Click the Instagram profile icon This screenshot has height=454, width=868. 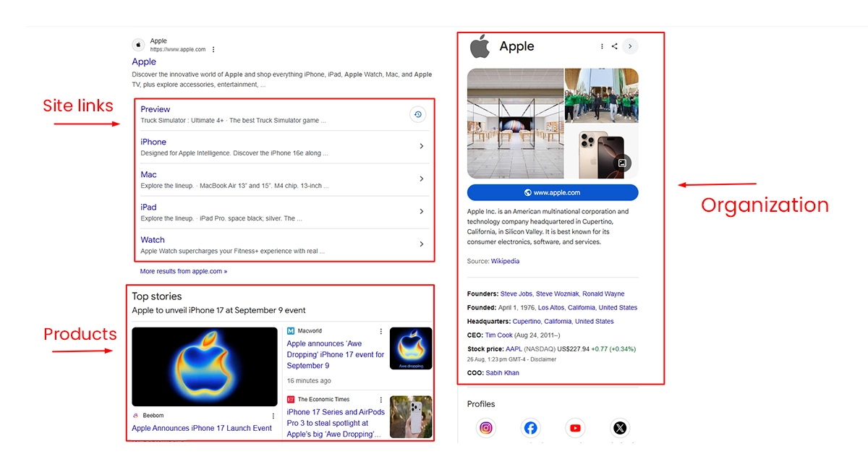click(x=486, y=428)
